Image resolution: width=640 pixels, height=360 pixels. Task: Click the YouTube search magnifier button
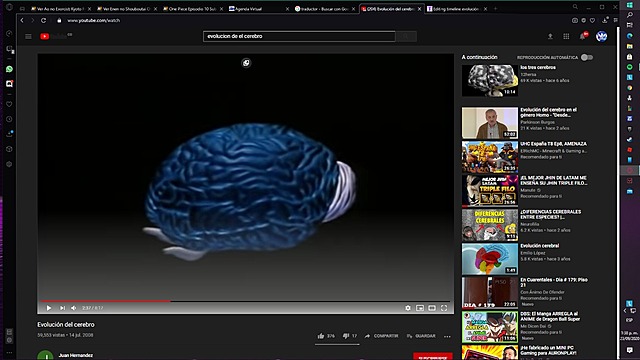406,36
